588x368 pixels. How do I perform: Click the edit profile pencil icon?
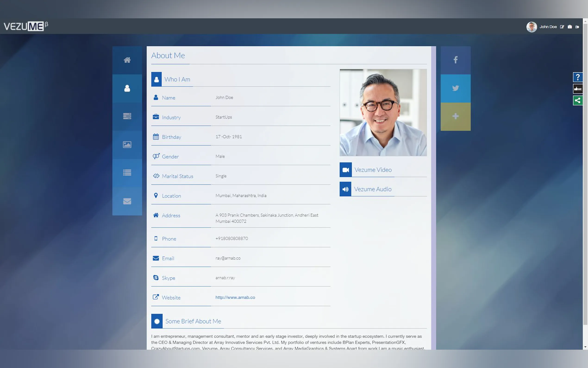(562, 27)
